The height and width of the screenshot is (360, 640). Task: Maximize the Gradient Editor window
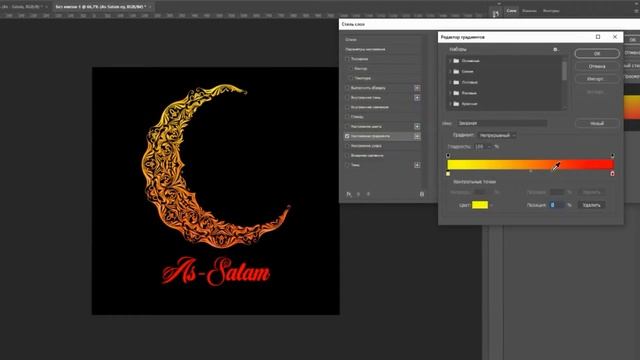point(598,37)
